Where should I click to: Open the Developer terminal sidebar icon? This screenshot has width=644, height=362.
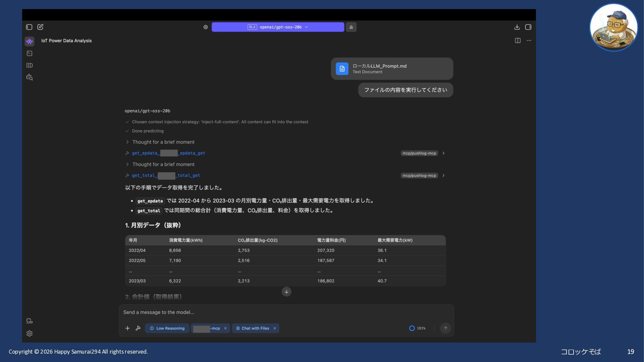coord(30,53)
